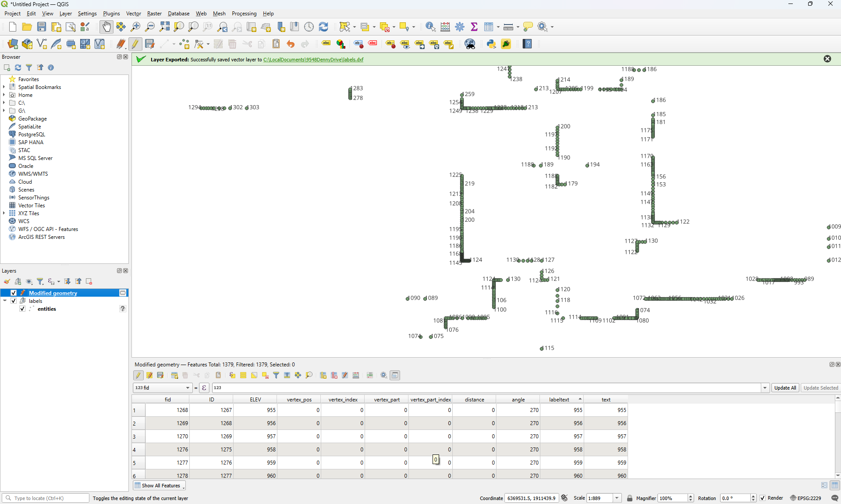Image resolution: width=841 pixels, height=504 pixels.
Task: Click the Refresh map icon
Action: coord(323,27)
